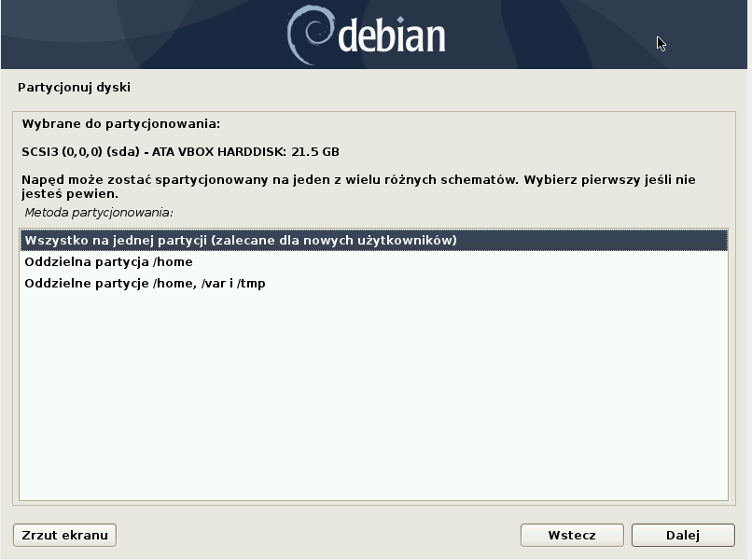
Task: Click the Debian swirl logo
Action: pos(309,35)
